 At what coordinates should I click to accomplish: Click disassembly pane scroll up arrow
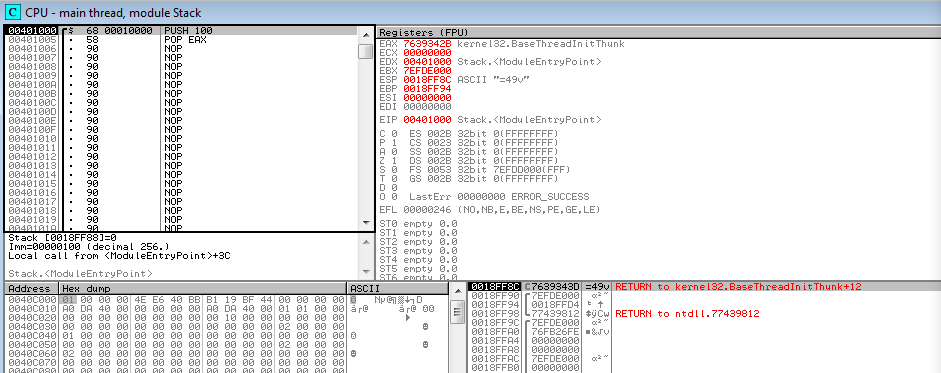point(365,34)
